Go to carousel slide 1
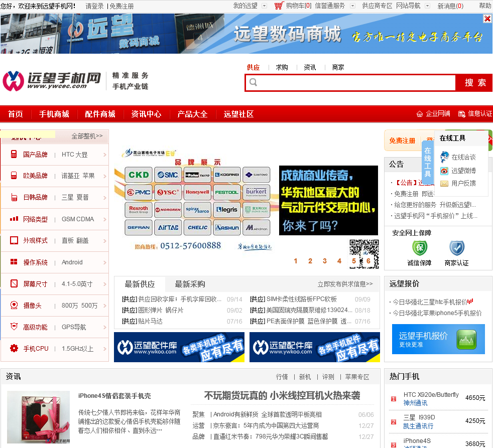 (x=296, y=261)
